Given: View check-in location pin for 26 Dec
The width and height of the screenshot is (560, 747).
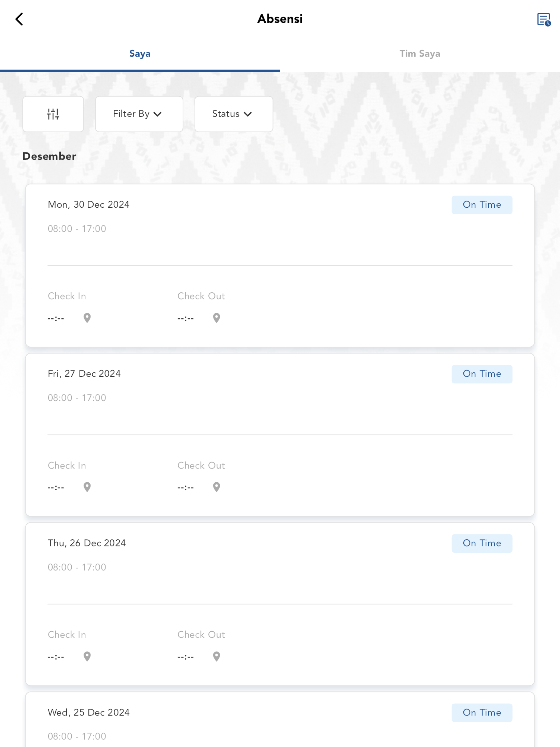Looking at the screenshot, I should pos(87,657).
